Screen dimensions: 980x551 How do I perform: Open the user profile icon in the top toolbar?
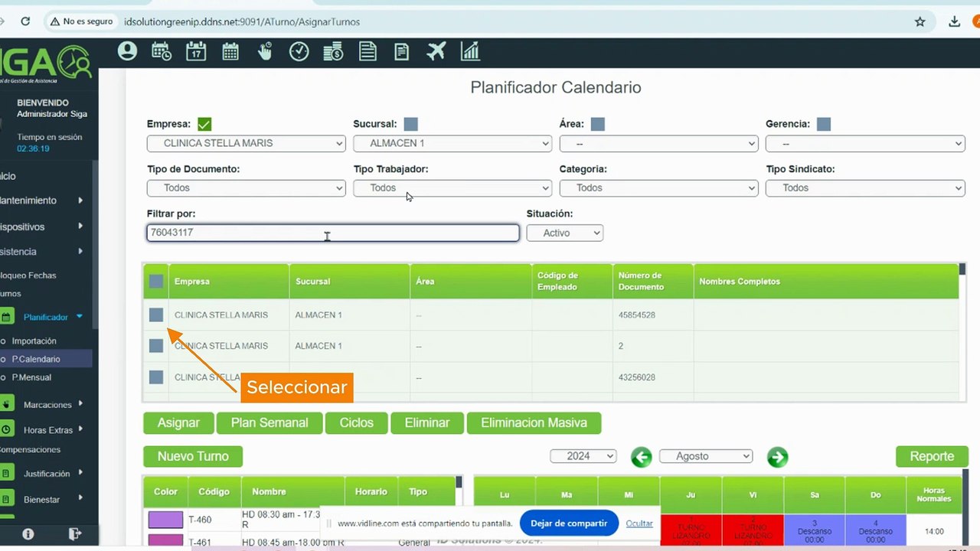click(x=127, y=51)
